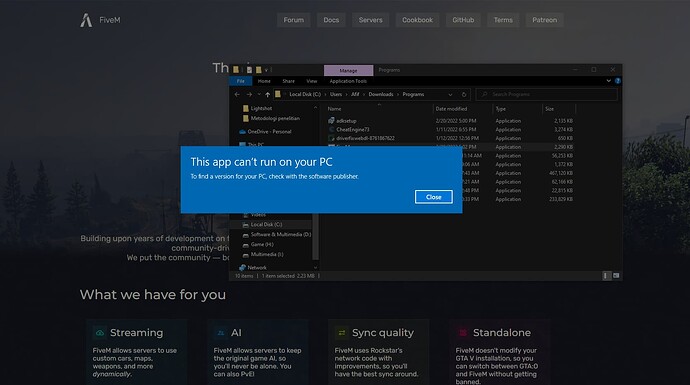Visit the Patreon link on FiveM site

coord(544,20)
